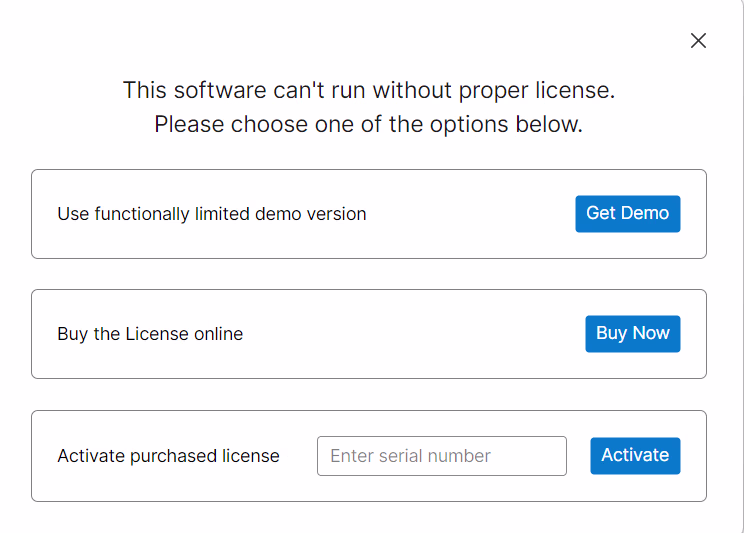Click the heading 'This software can't run' line

pyautogui.click(x=369, y=90)
